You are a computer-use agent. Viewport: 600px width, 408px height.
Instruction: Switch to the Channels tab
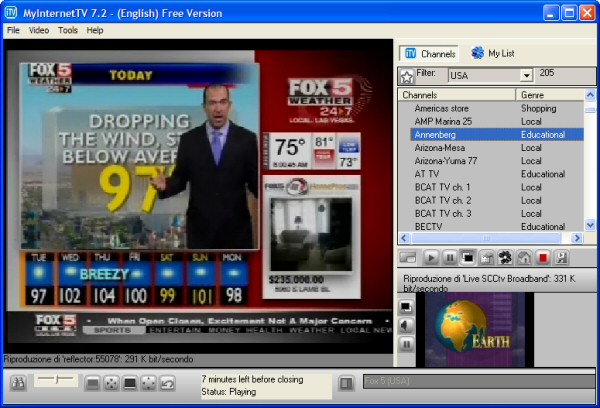point(429,54)
